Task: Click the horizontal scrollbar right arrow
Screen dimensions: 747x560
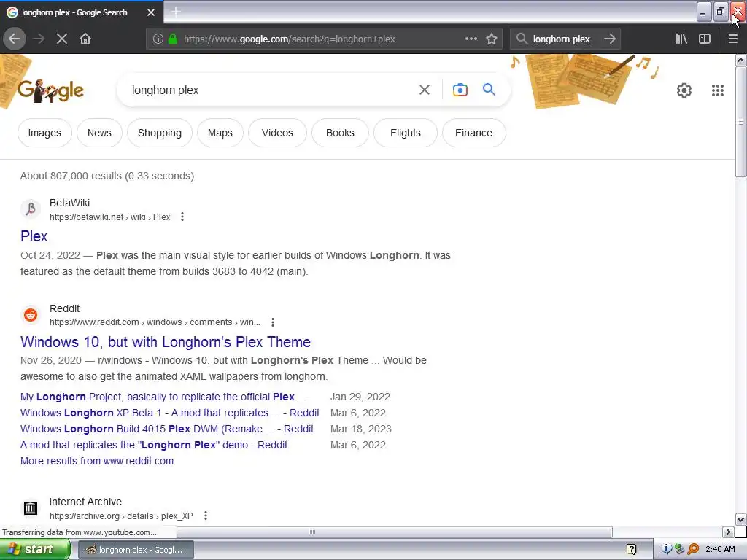Action: (729, 532)
